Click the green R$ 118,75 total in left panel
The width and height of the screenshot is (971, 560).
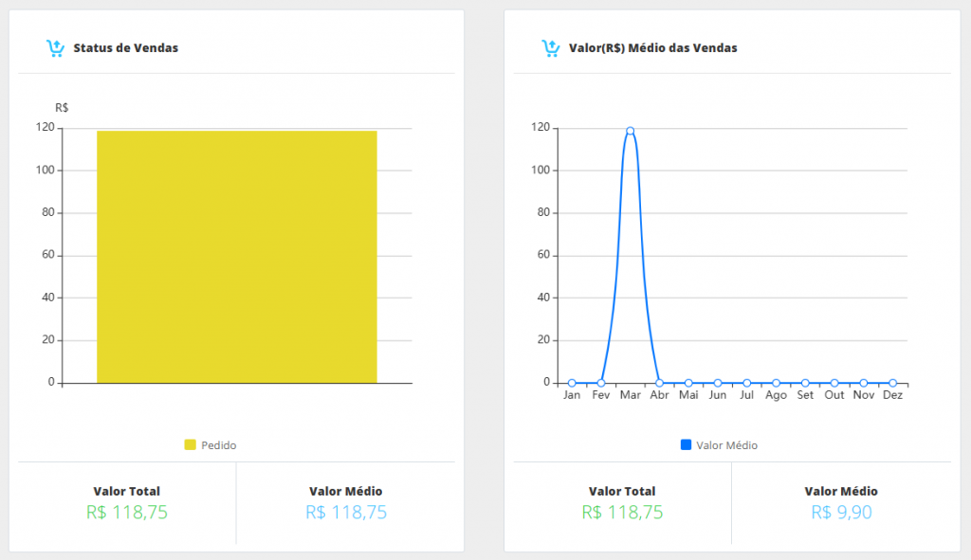pos(126,513)
